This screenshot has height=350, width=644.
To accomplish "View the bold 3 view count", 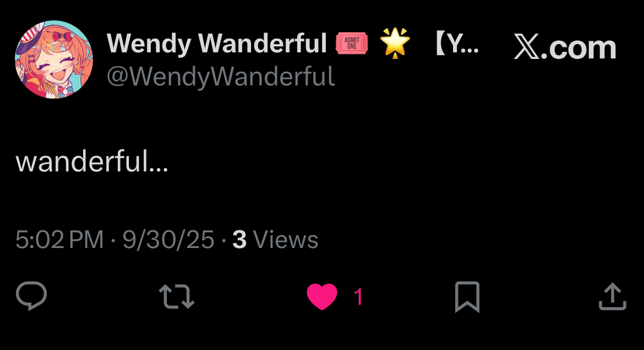I will tap(239, 239).
